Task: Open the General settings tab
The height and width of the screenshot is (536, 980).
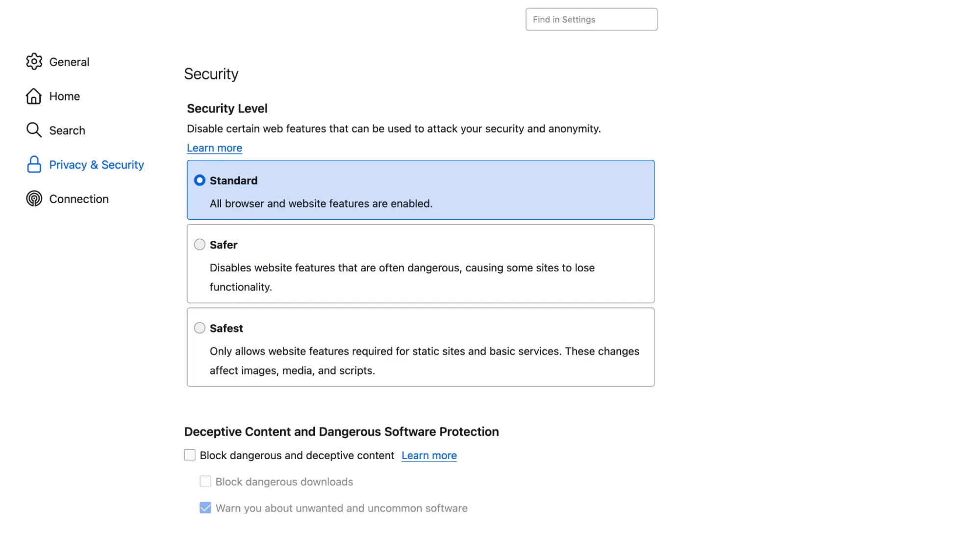Action: [x=69, y=62]
